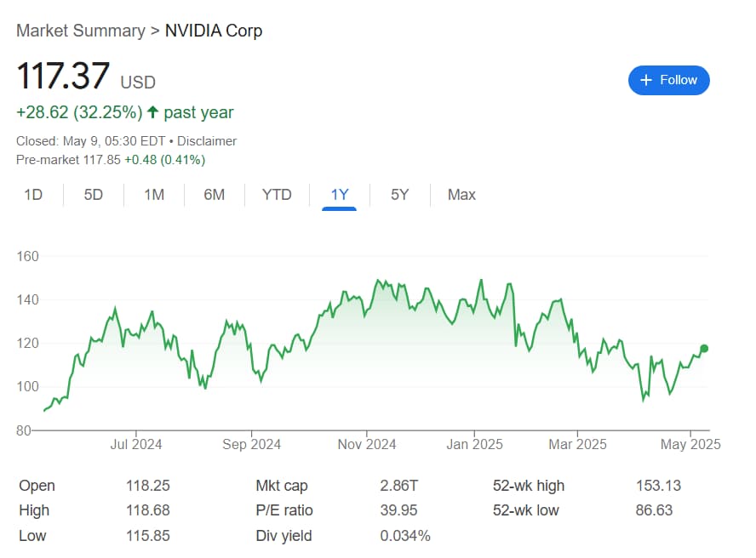Select the 5D range tab
The width and height of the screenshot is (756, 558).
(93, 195)
